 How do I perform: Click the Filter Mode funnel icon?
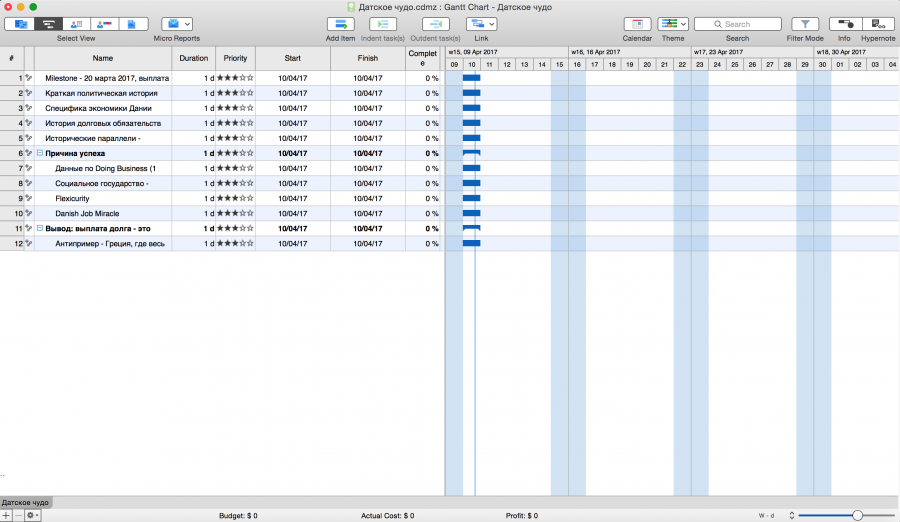click(805, 24)
